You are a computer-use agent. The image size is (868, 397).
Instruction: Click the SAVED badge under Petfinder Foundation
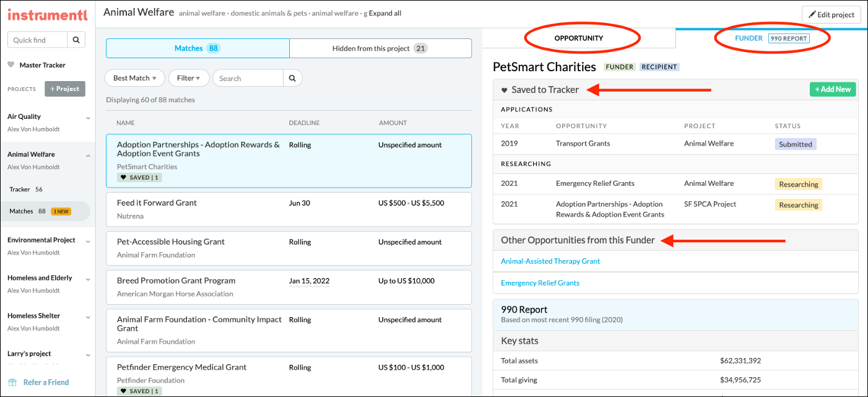tap(139, 391)
